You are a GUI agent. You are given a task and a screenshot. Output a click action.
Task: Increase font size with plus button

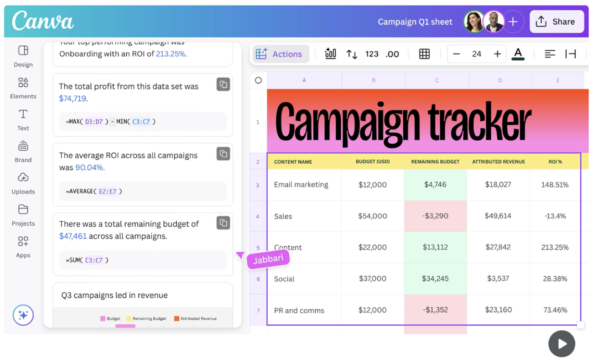[497, 54]
